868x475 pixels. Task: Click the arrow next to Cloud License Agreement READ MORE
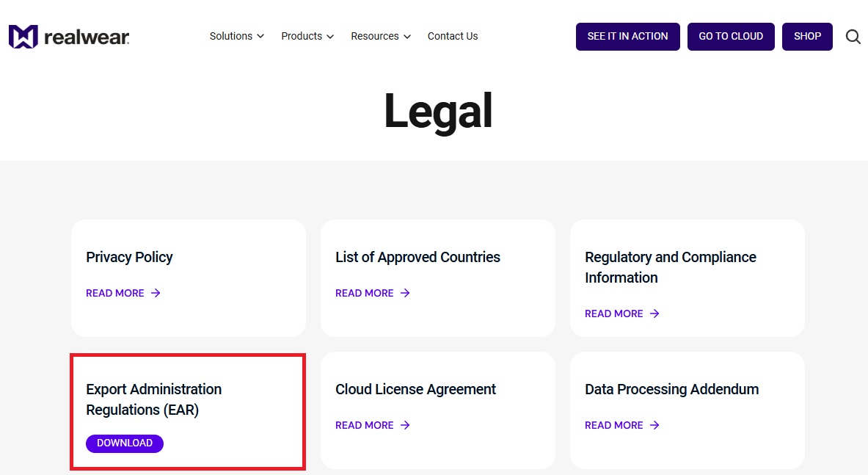pyautogui.click(x=404, y=425)
